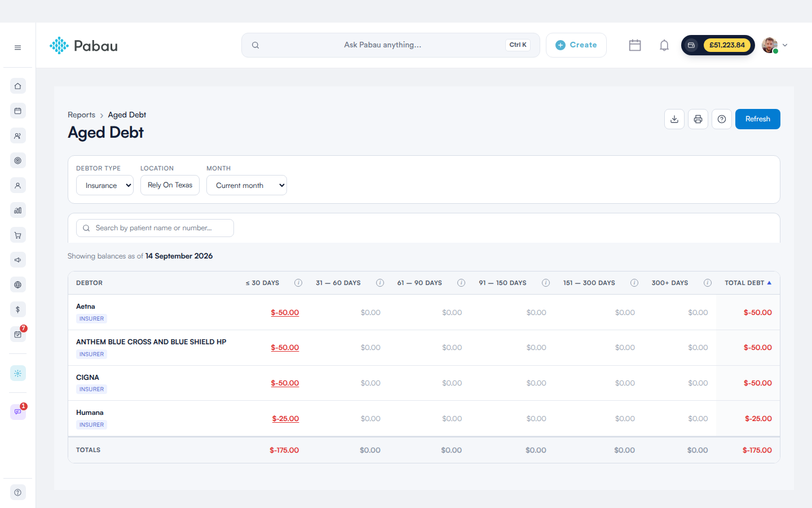Open the tasks icon with badge 7

18,334
